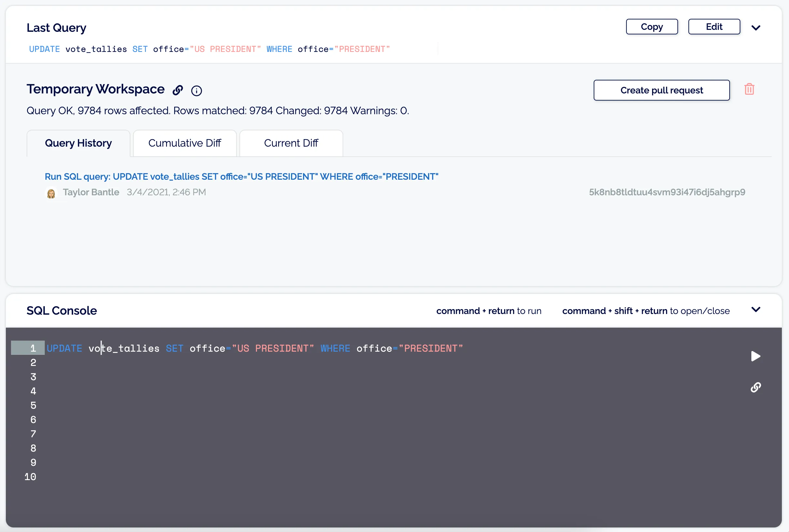This screenshot has height=532, width=789.
Task: Collapse the Last Query panel
Action: (x=756, y=28)
